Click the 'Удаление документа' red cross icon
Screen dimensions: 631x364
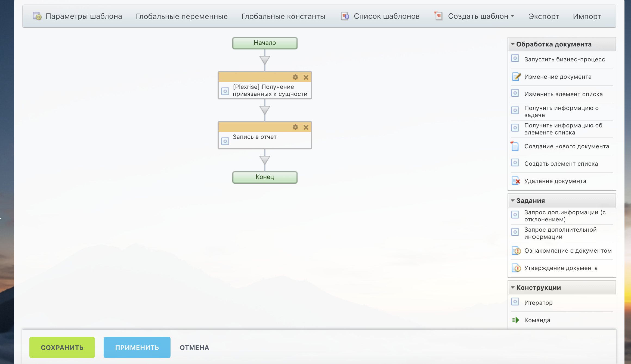click(x=516, y=181)
